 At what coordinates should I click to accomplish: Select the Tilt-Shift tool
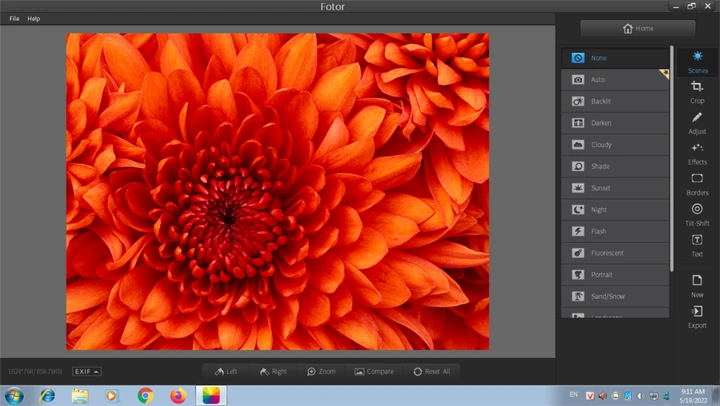click(697, 215)
